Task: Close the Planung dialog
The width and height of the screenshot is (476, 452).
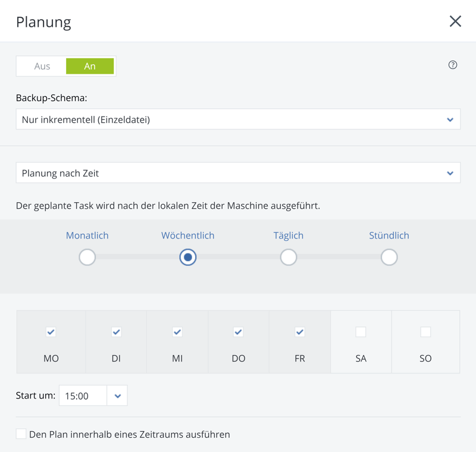Action: click(x=455, y=21)
